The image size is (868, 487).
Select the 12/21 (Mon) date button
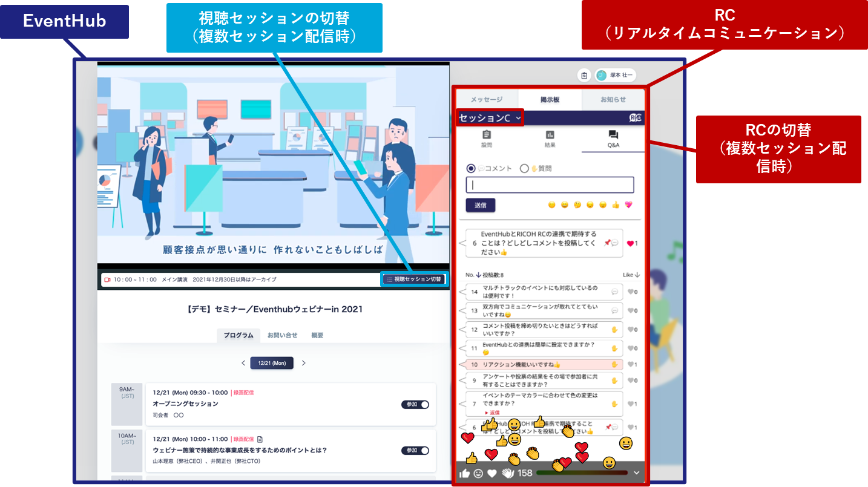click(272, 363)
